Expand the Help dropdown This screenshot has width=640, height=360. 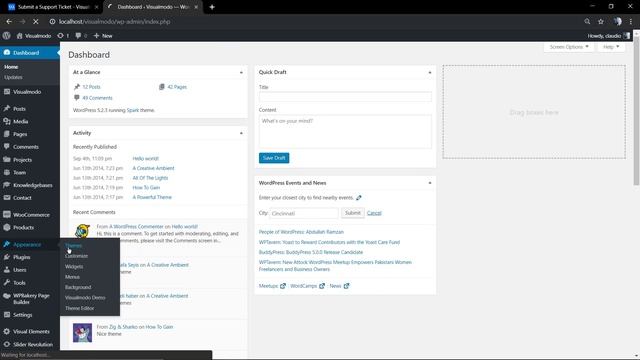(611, 47)
